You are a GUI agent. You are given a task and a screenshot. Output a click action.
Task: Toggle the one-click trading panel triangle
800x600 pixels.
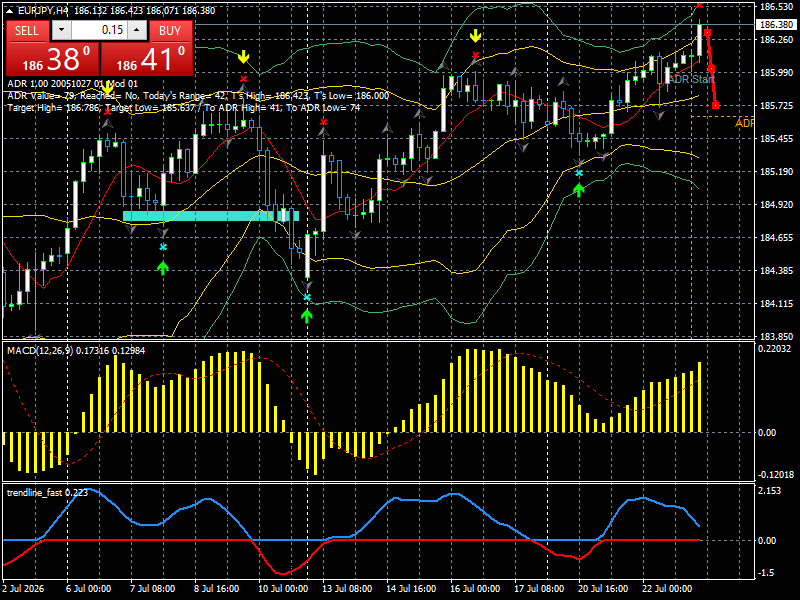pyautogui.click(x=10, y=10)
